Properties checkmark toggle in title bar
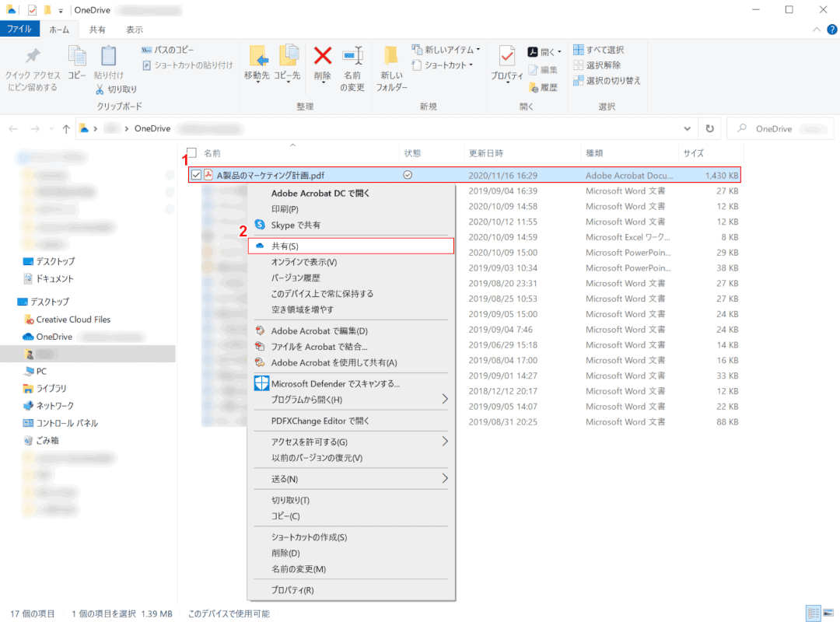Screen dimensions: 840x622 click(32, 9)
